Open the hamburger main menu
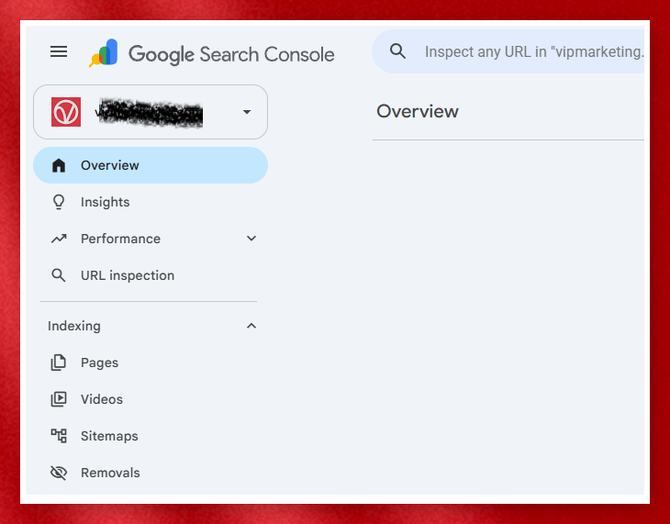Image resolution: width=670 pixels, height=524 pixels. (x=59, y=52)
